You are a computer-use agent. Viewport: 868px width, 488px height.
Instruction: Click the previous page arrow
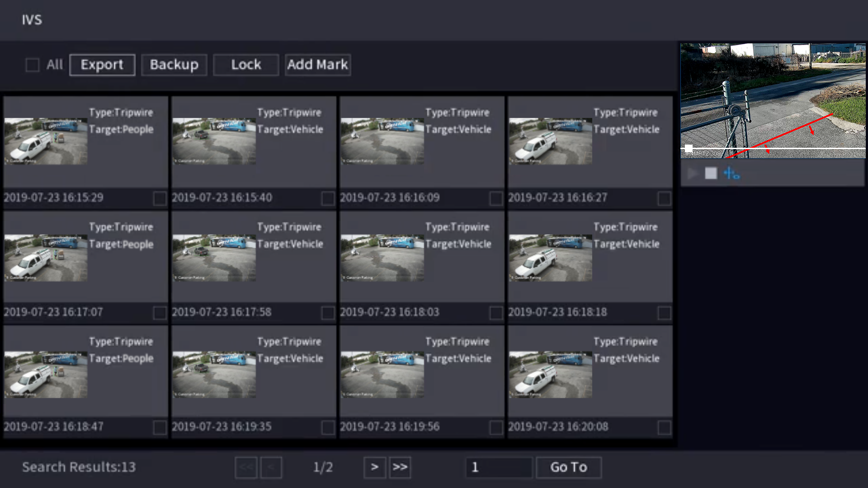[271, 467]
